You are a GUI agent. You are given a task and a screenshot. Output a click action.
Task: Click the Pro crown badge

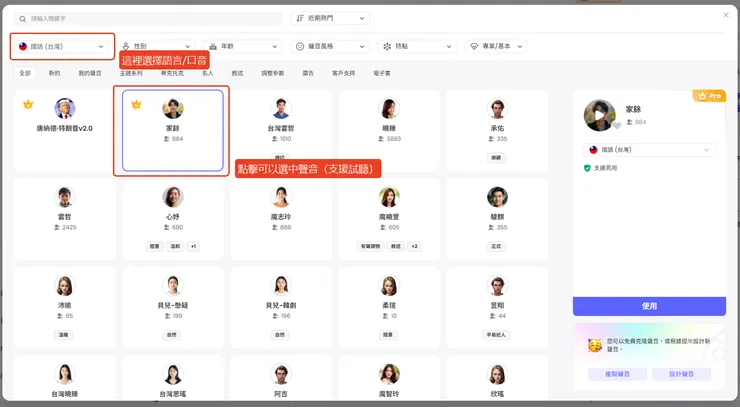tap(709, 96)
